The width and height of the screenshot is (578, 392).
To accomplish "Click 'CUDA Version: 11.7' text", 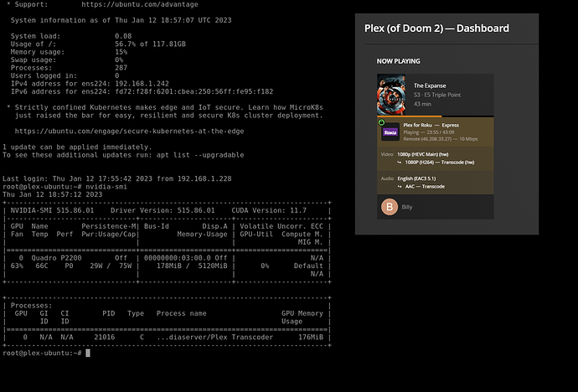I will click(x=269, y=210).
